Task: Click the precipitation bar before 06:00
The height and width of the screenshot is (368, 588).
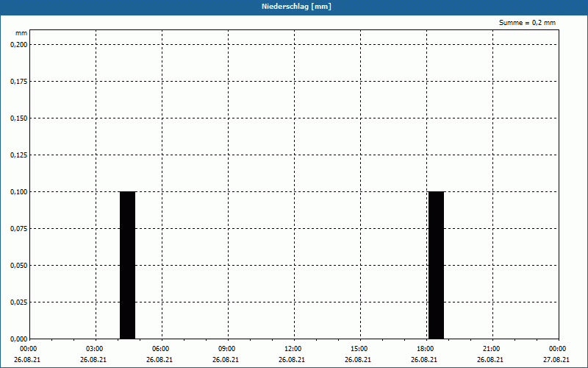Action: [127, 265]
